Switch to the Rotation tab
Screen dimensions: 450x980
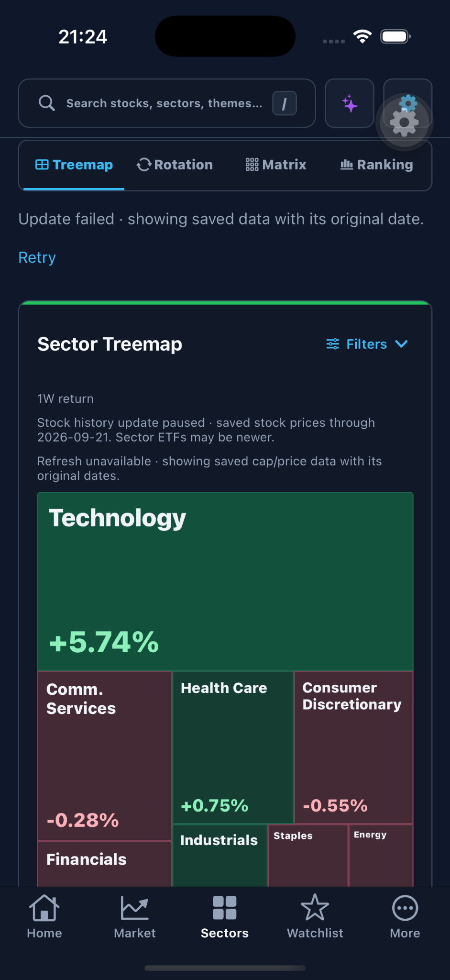click(175, 165)
